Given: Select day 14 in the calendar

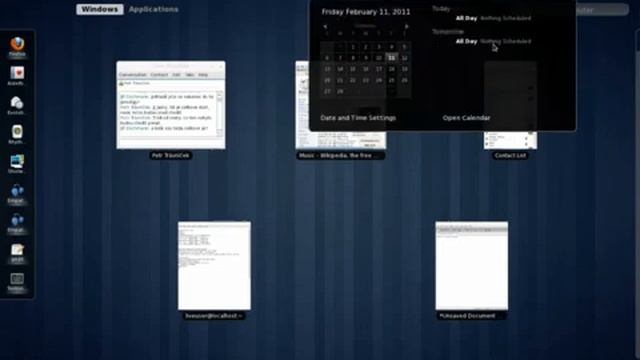Looking at the screenshot, I should tap(340, 69).
